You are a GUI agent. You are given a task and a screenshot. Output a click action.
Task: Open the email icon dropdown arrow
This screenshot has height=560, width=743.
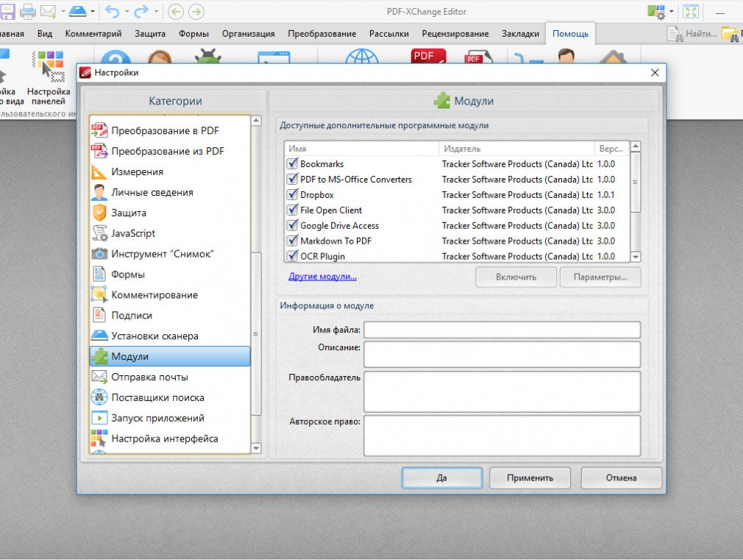coord(63,11)
